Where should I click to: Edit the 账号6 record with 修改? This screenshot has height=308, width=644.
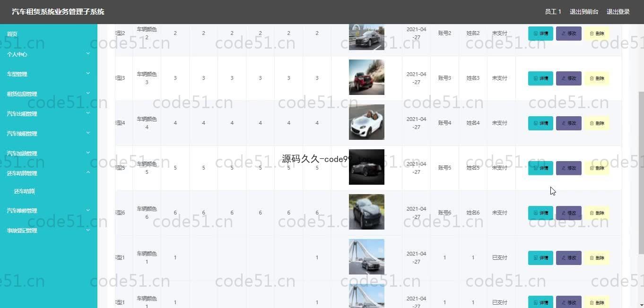click(x=568, y=213)
